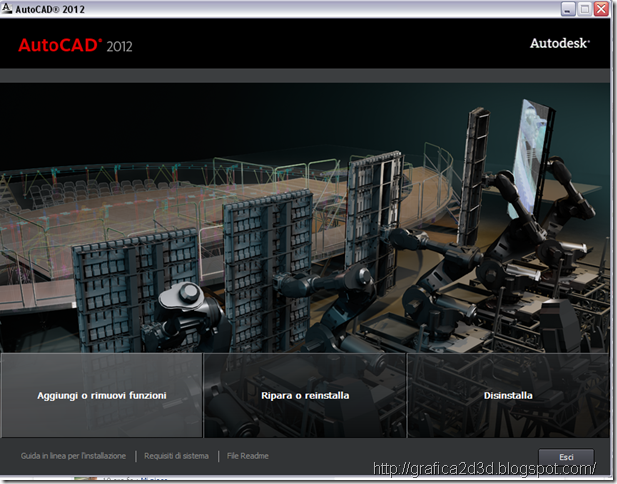
Task: Click the glass display panel held by robot
Action: tap(531, 157)
